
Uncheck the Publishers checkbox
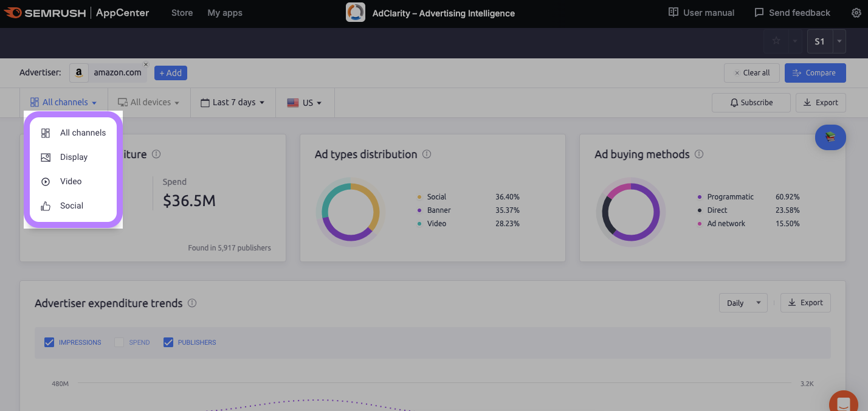tap(168, 342)
